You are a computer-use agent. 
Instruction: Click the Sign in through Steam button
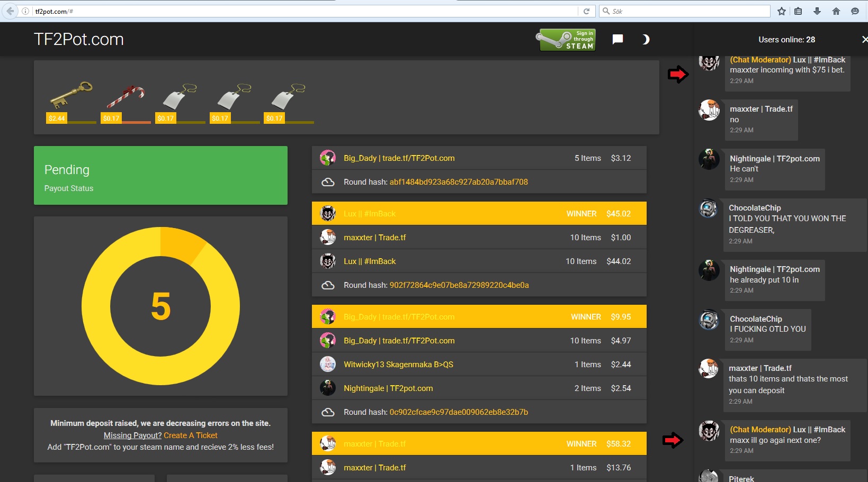click(x=567, y=40)
